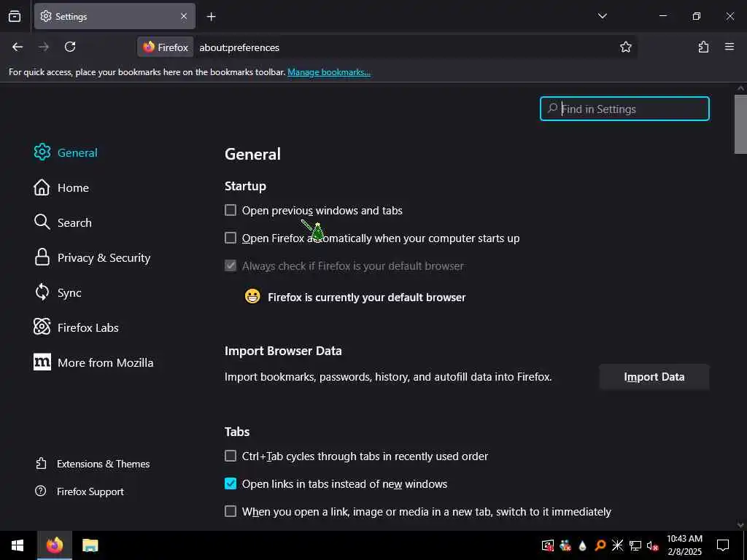Click the Find in Settings search box
The image size is (747, 560).
pos(624,109)
